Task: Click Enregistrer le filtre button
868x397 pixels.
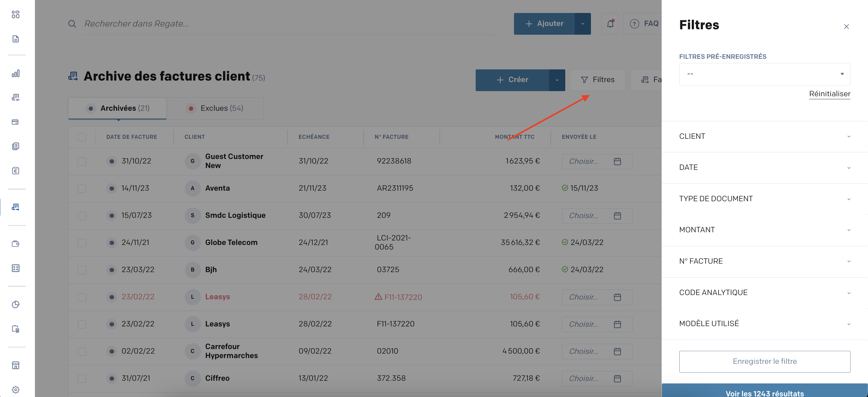Action: (764, 362)
